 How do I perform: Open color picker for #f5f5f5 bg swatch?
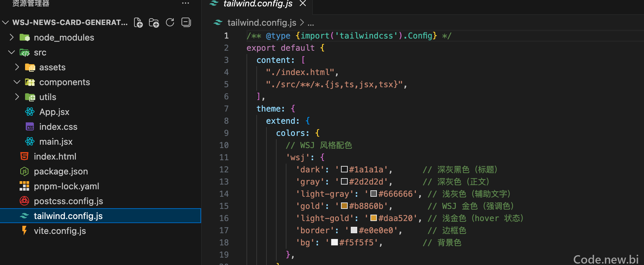pos(335,242)
